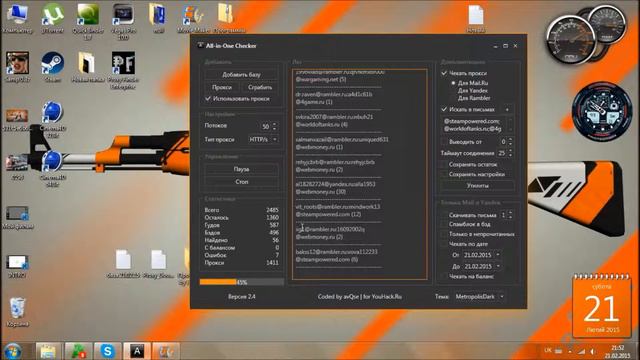Screen dimensions: 640x360
Task: Open the От date picker dropdown
Action: (498, 255)
